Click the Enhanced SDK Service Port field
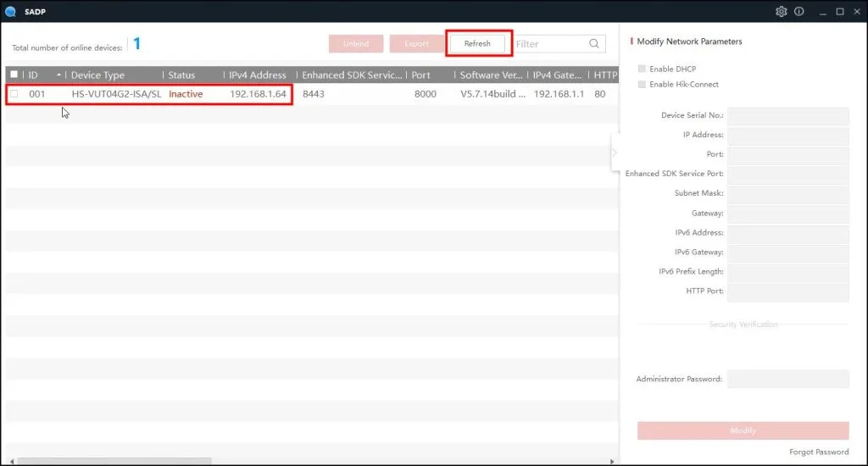The image size is (868, 466). tap(787, 174)
